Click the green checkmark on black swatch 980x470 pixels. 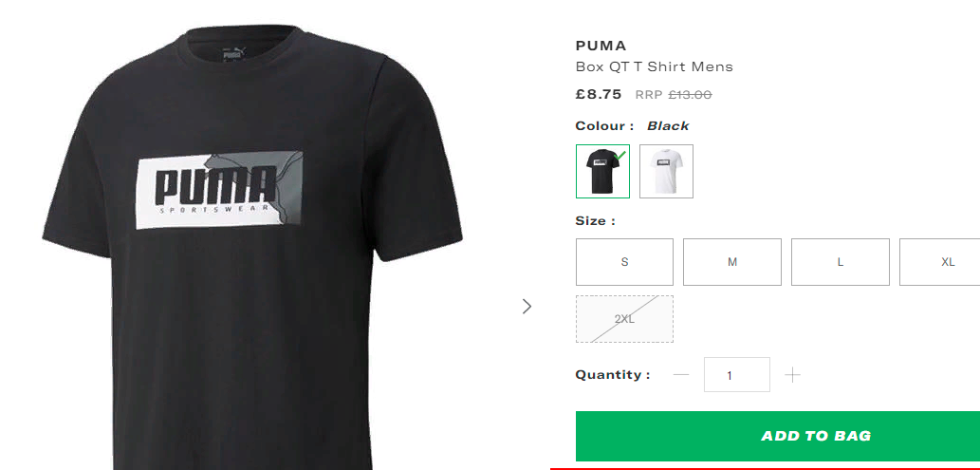pyautogui.click(x=620, y=155)
